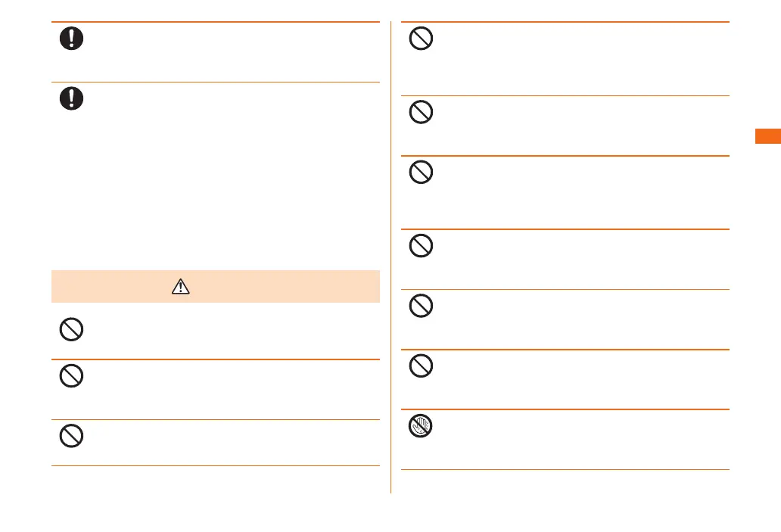Click the orange line above first exclamation icon
Viewport: 781px width, 532px height.
tap(216, 23)
